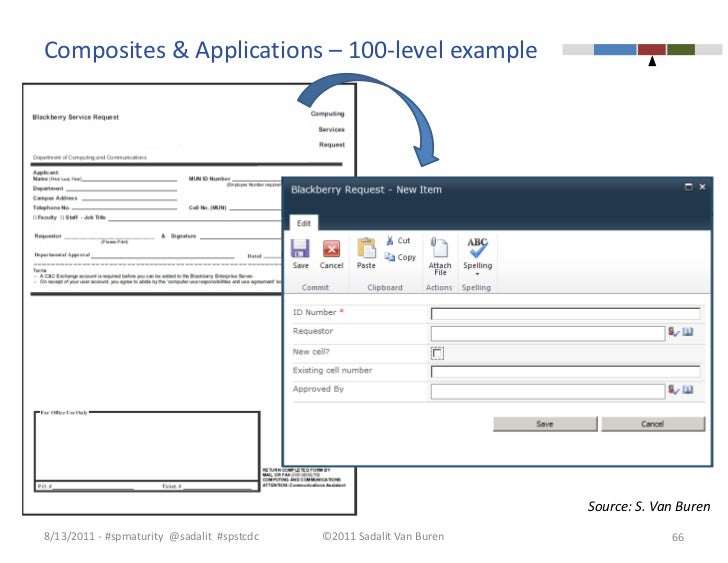The image size is (728, 563).
Task: Select the Edit ribbon tab
Action: click(x=304, y=223)
